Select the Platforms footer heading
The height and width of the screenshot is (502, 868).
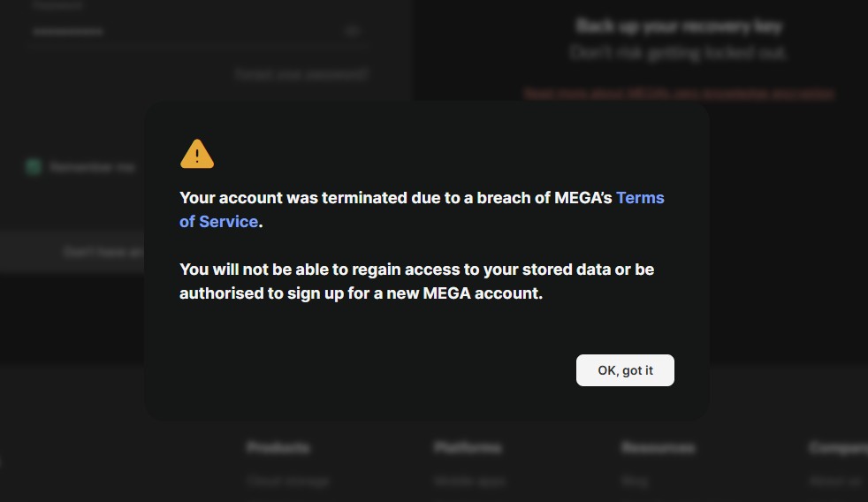468,448
